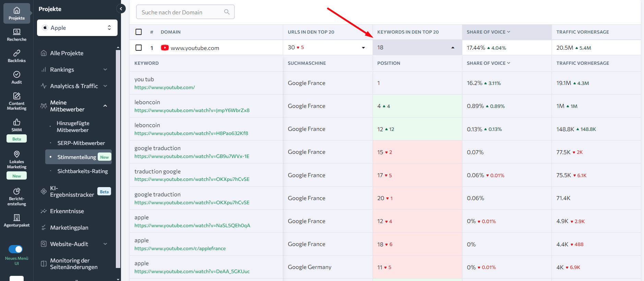The image size is (644, 281).
Task: Open Content Marketing section icon
Action: (x=16, y=96)
